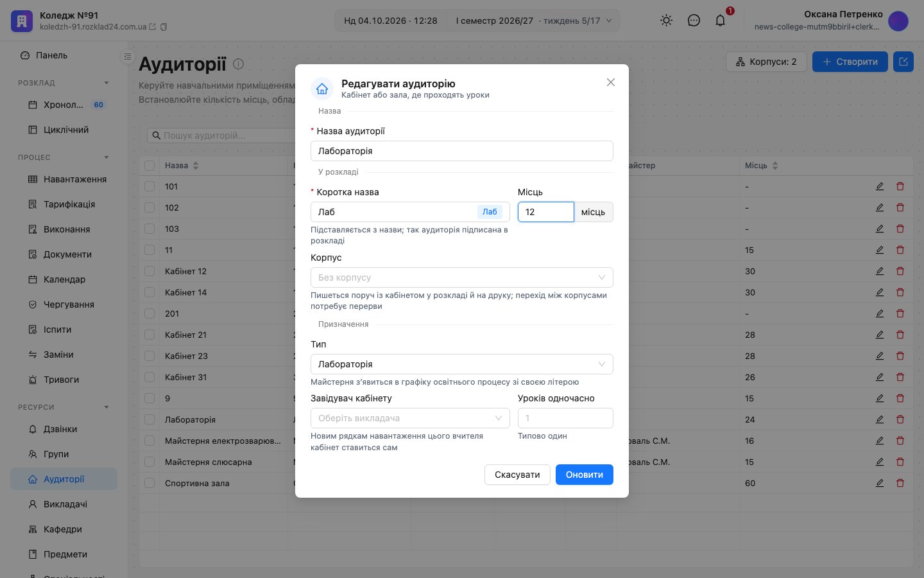Viewport: 924px width, 578px height.
Task: Open the college site external link icon
Action: coord(153,27)
